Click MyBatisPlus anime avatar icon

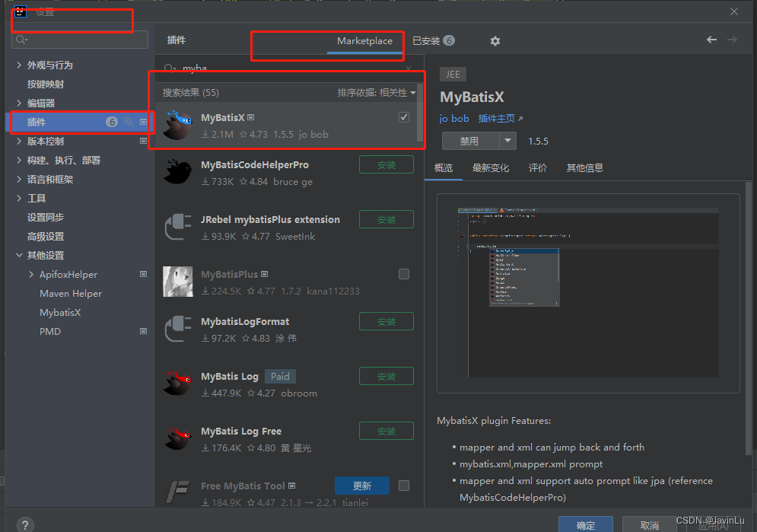[x=178, y=282]
